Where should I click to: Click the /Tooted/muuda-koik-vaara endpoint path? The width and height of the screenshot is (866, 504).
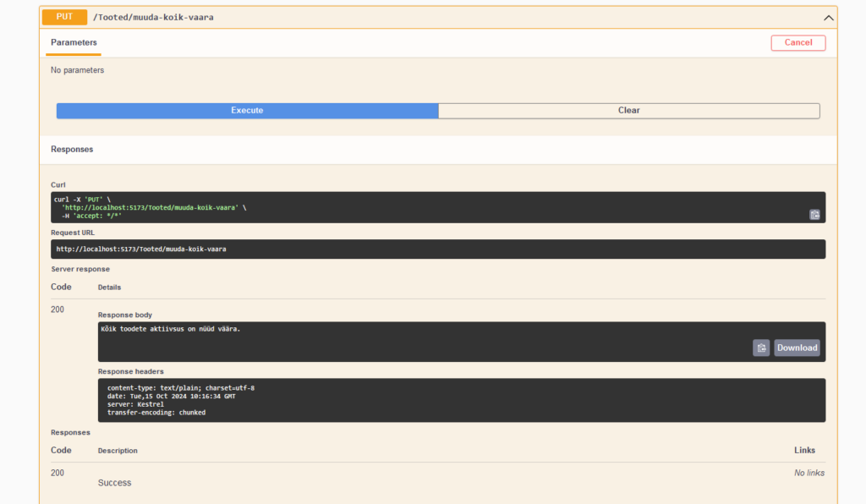[x=153, y=17]
